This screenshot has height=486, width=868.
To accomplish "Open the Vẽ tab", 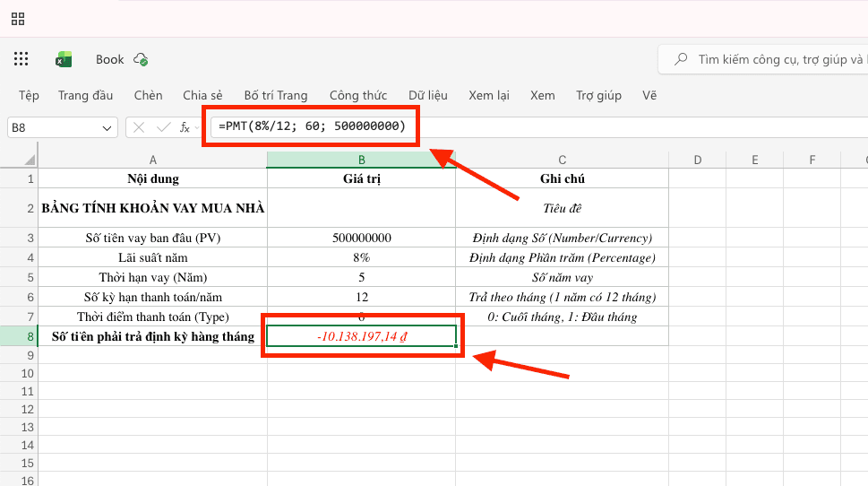I will (649, 95).
